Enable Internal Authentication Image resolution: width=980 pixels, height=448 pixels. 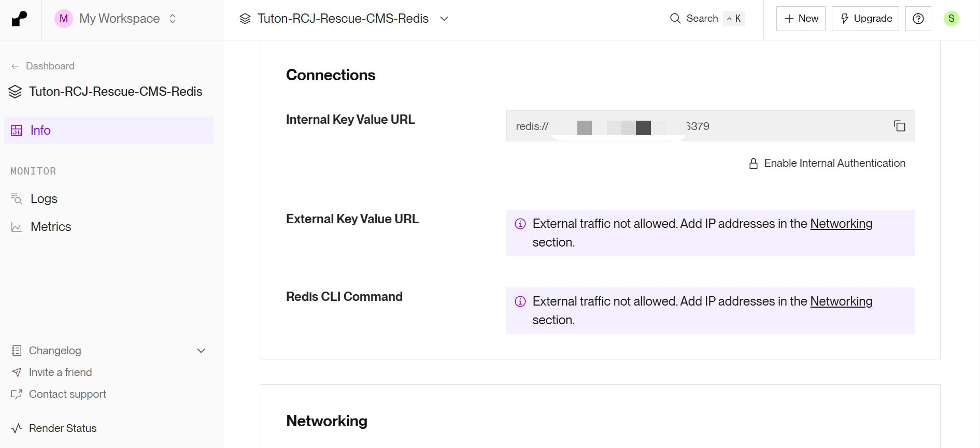tap(827, 164)
